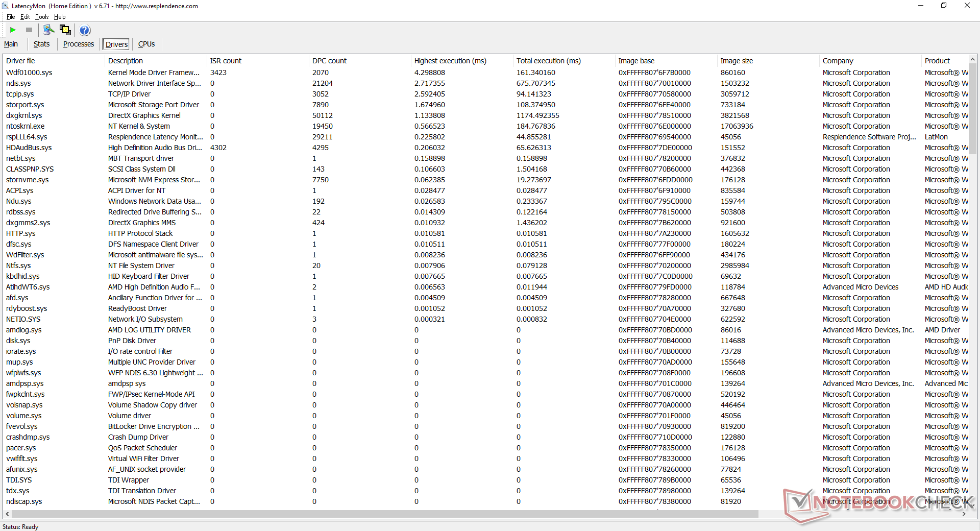Sort by Highest execution (ms) column header
The height and width of the screenshot is (531, 980).
(x=462, y=61)
